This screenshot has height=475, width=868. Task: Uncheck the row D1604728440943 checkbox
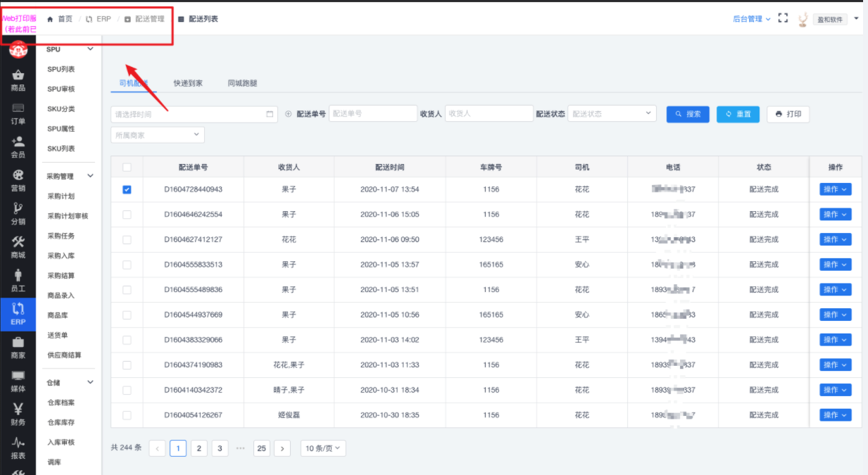pyautogui.click(x=127, y=189)
